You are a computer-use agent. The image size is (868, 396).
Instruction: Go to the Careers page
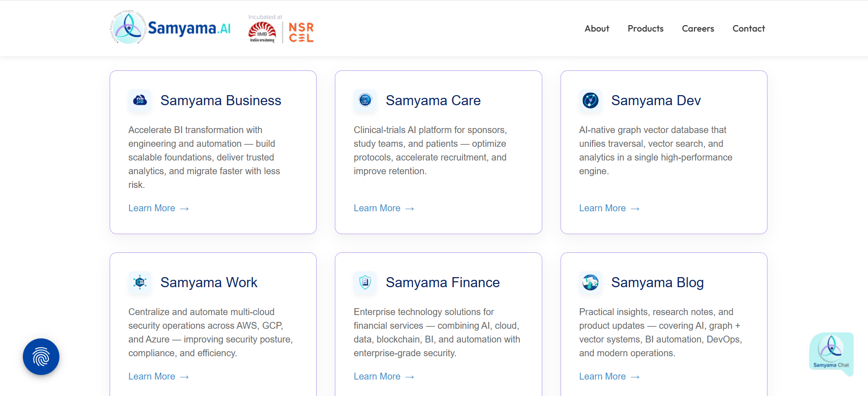point(698,28)
